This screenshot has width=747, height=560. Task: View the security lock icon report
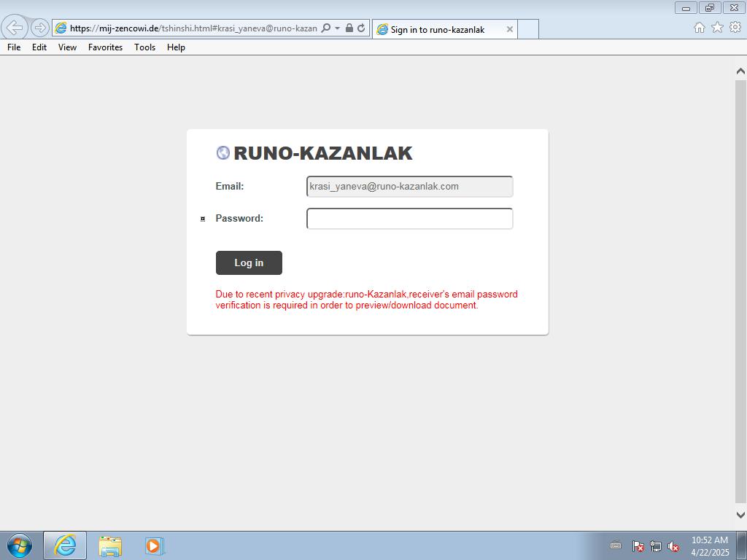(349, 28)
